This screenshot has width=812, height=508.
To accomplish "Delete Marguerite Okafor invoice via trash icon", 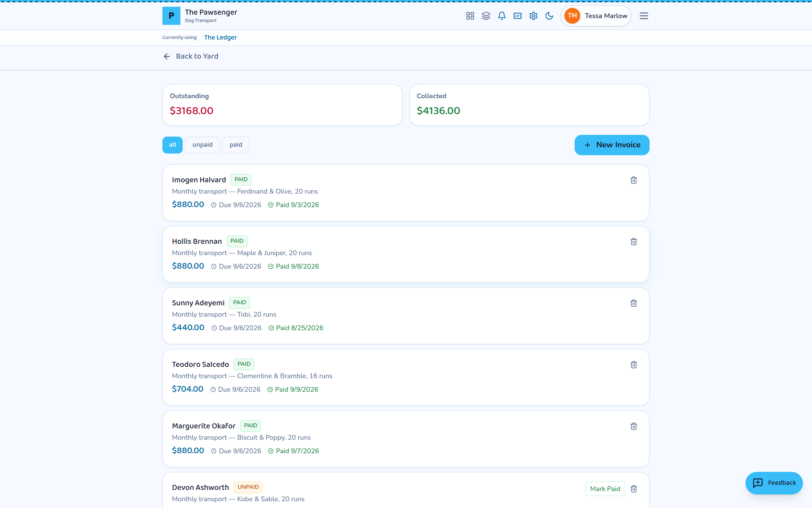I will pyautogui.click(x=634, y=426).
